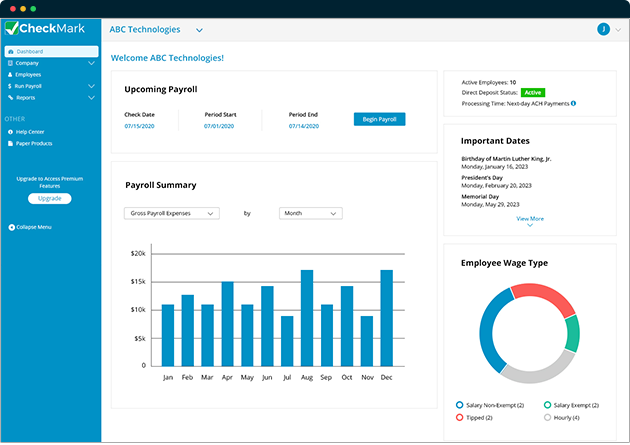Click the Employees person icon
The width and height of the screenshot is (630, 445).
click(x=10, y=75)
